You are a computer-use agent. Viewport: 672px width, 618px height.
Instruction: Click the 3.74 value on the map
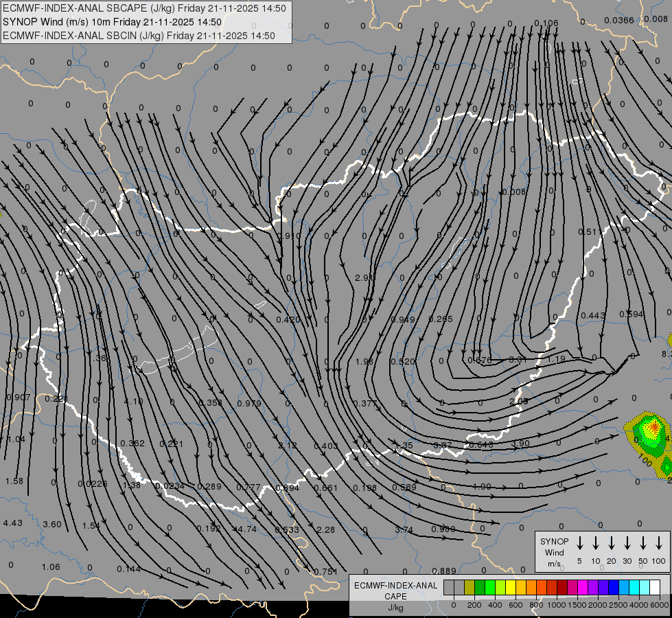(404, 529)
